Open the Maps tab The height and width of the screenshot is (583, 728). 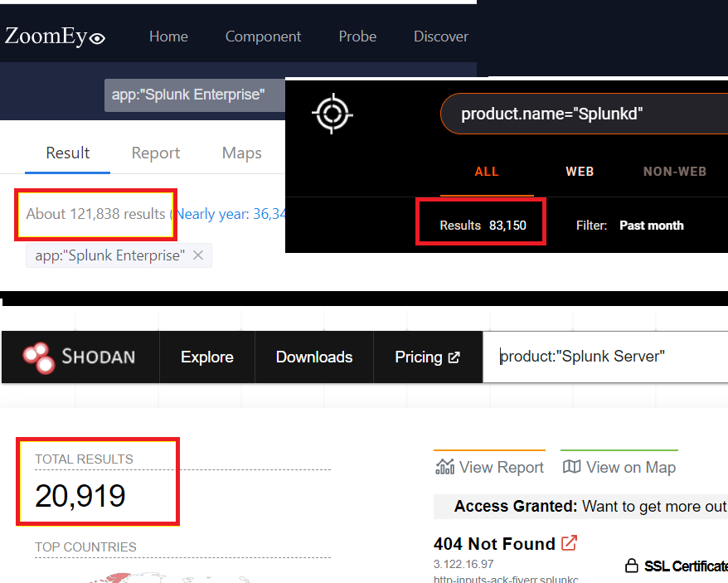241,153
